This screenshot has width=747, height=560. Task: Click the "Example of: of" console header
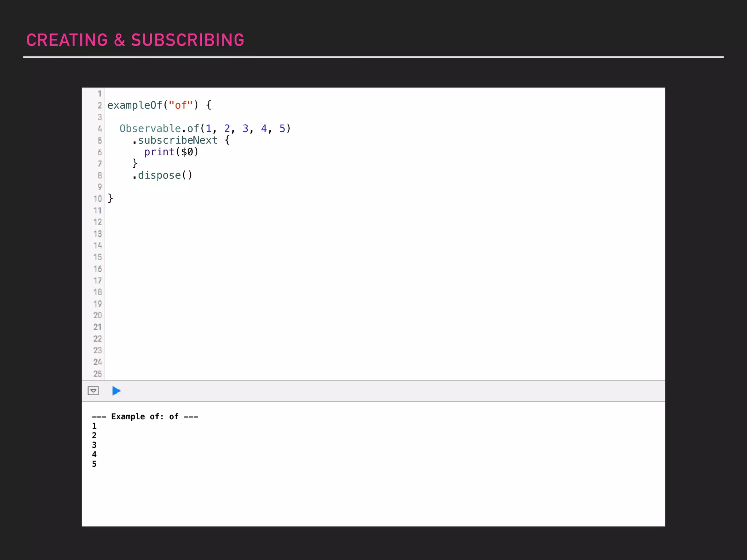pos(145,416)
